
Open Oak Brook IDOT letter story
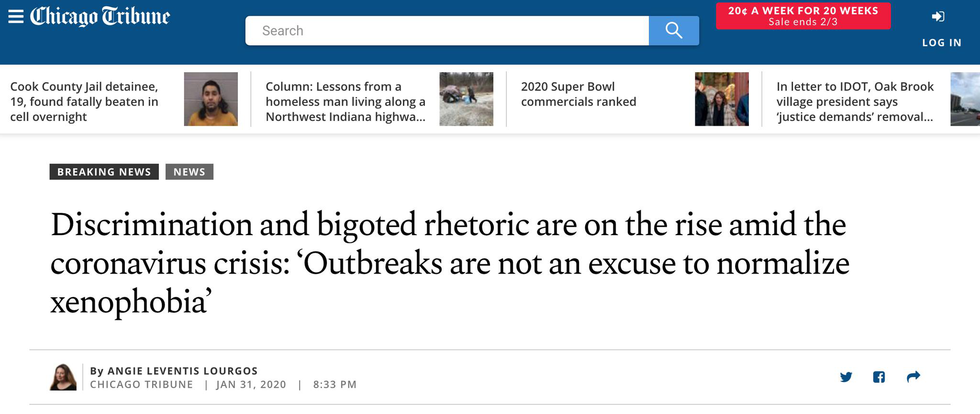coord(855,101)
